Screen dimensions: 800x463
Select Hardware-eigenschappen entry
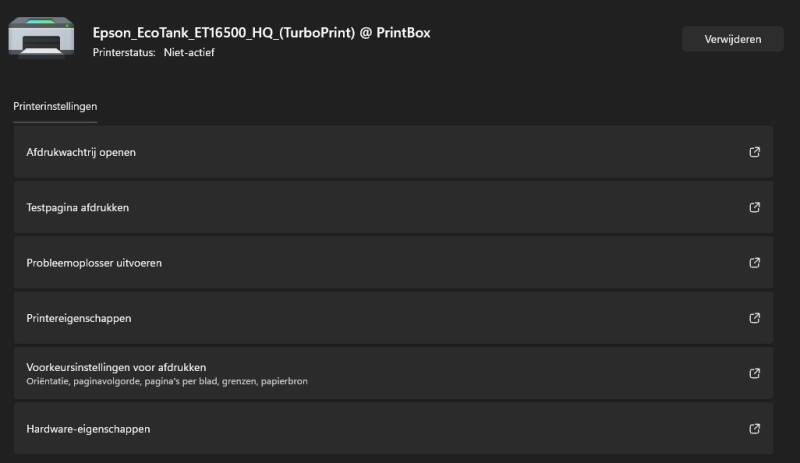(x=88, y=429)
